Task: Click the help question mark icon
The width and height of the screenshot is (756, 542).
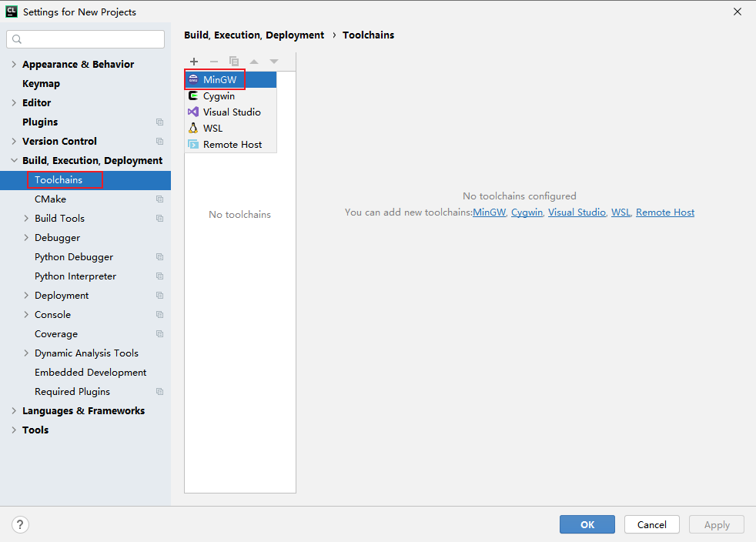Action: click(21, 524)
